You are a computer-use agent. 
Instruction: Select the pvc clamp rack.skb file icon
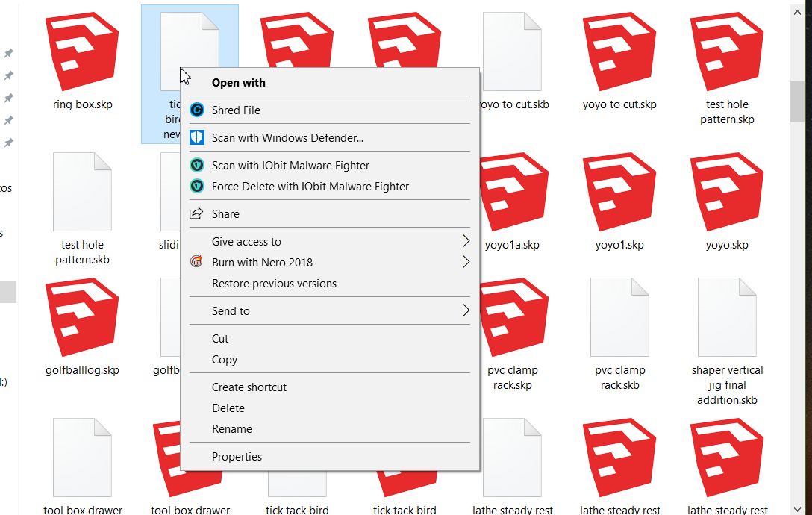click(619, 317)
